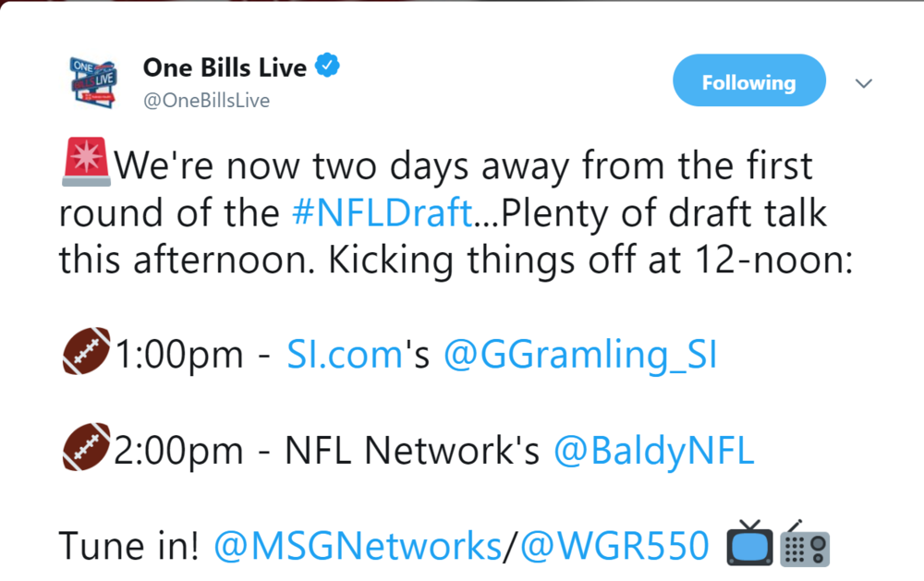924x581 pixels.
Task: Open the One Bills Live display name
Action: 225,67
